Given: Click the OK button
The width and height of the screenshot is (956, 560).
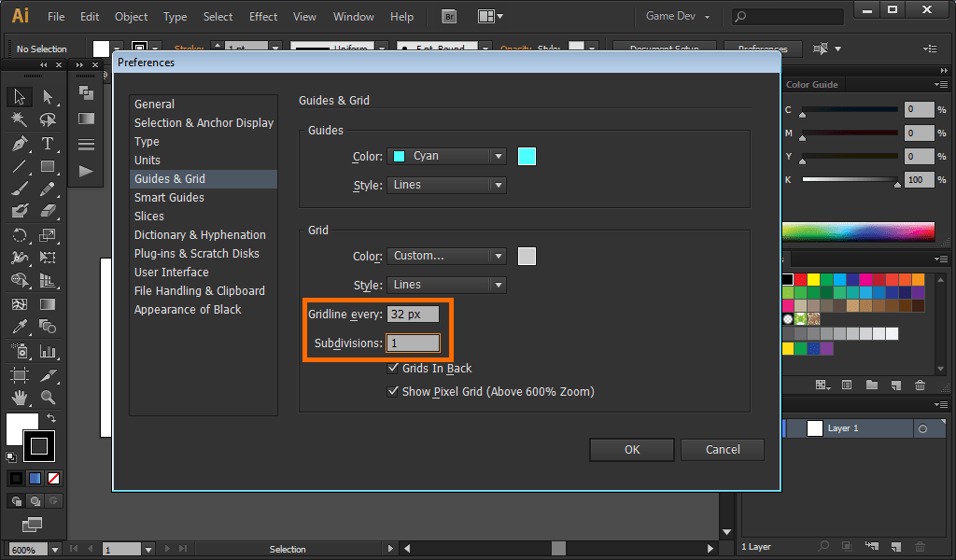Looking at the screenshot, I should (x=632, y=450).
